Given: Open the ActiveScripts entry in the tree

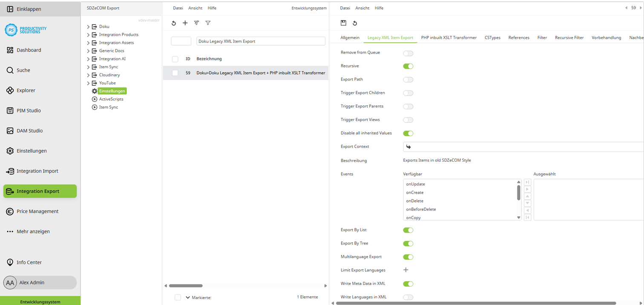Looking at the screenshot, I should (111, 99).
